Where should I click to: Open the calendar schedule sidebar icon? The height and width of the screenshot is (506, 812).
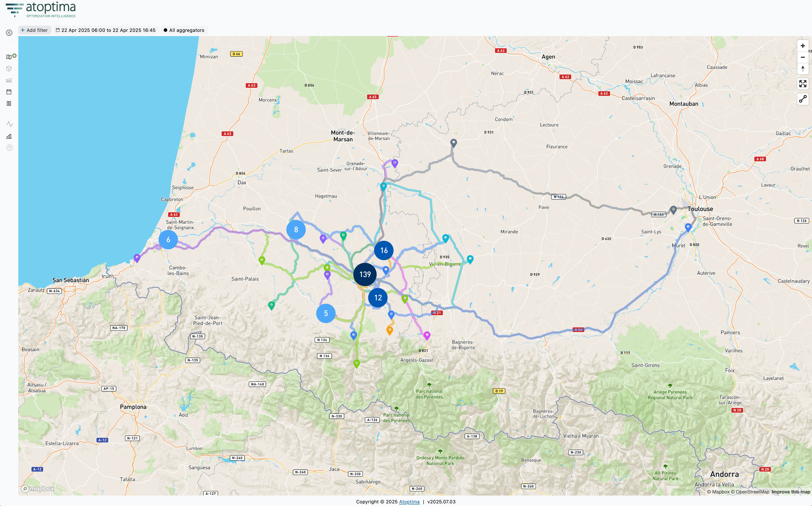click(9, 92)
